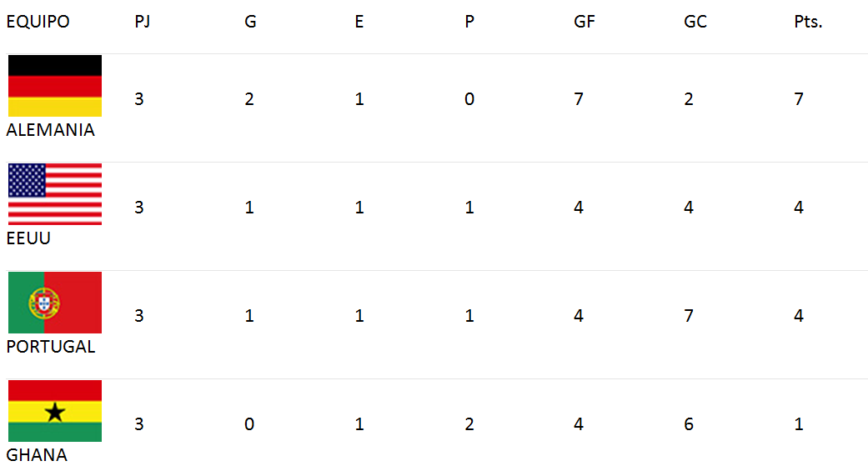Sort by the Pts. column header
This screenshot has width=868, height=471.
[808, 22]
